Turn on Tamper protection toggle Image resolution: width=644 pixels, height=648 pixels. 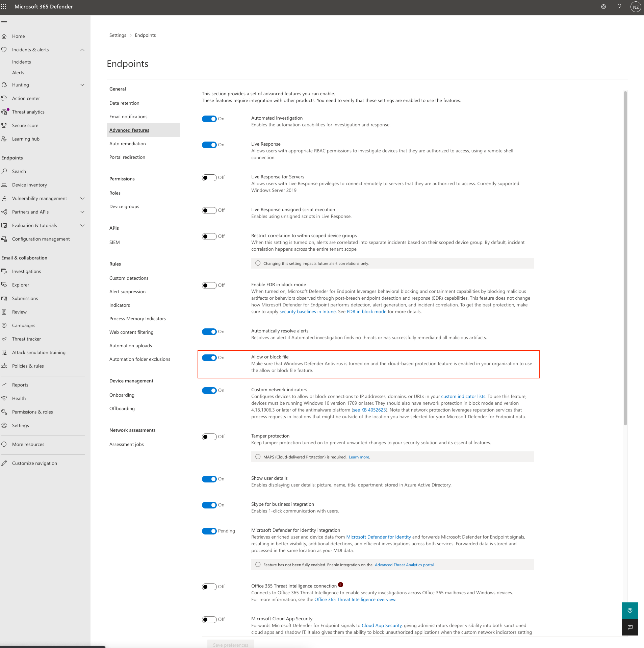click(x=209, y=437)
